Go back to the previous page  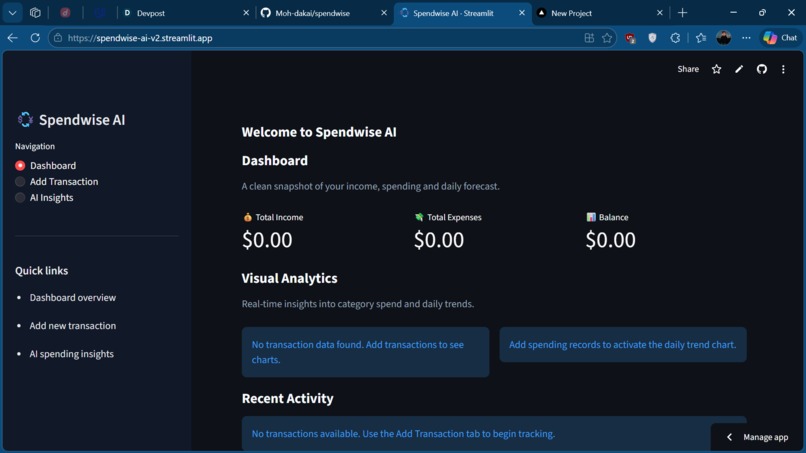pos(12,38)
